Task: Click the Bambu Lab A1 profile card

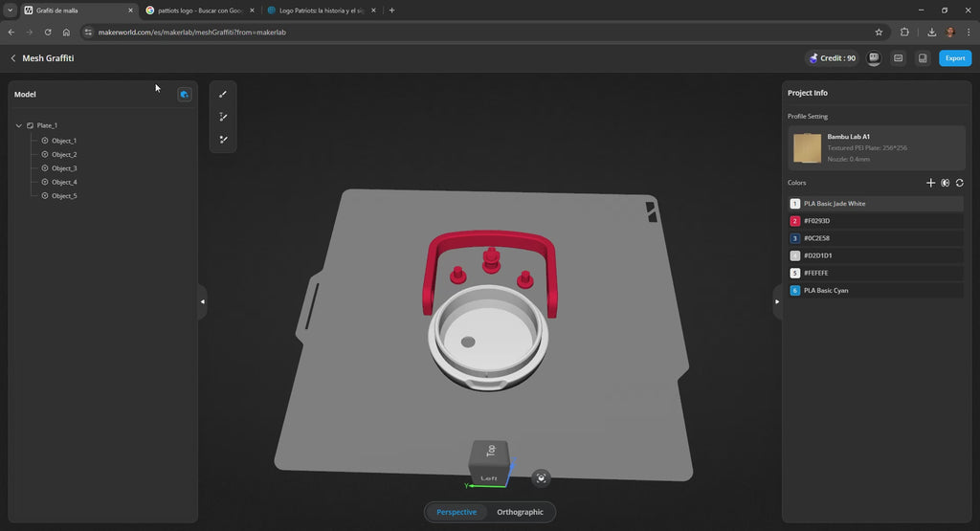Action: [877, 148]
